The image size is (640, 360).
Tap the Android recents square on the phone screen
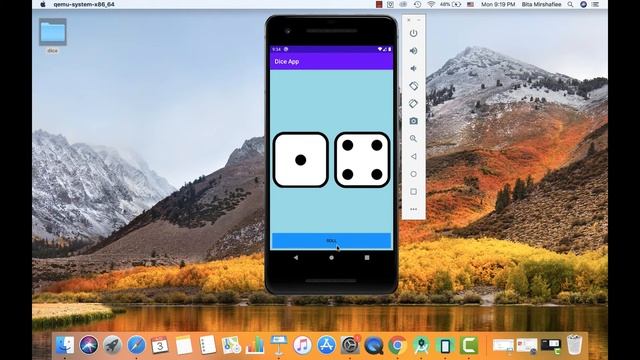point(367,258)
